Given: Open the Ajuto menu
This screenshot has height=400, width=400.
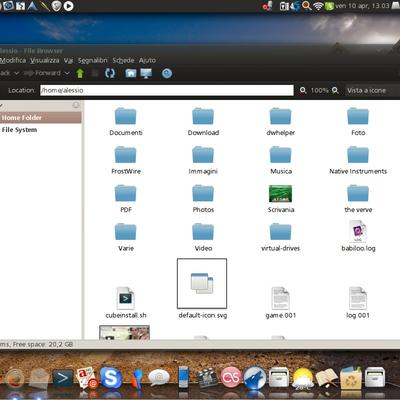Looking at the screenshot, I should (147, 60).
